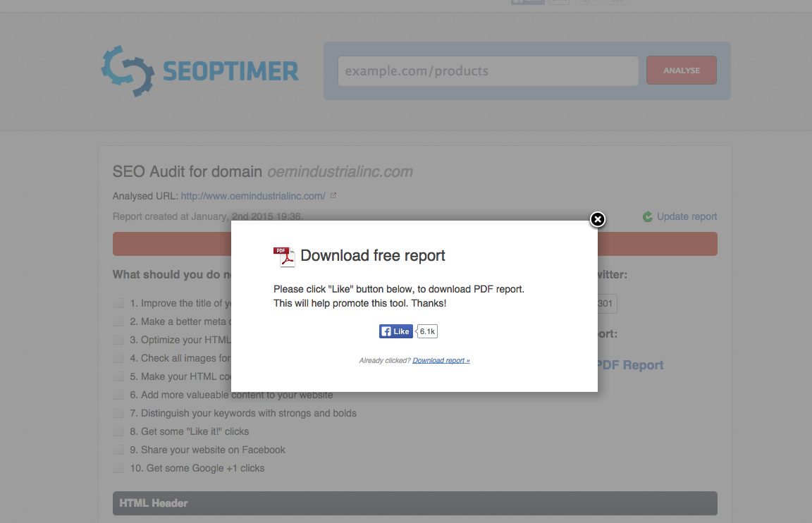
Task: Expand the HTML Header section bar
Action: tap(414, 503)
